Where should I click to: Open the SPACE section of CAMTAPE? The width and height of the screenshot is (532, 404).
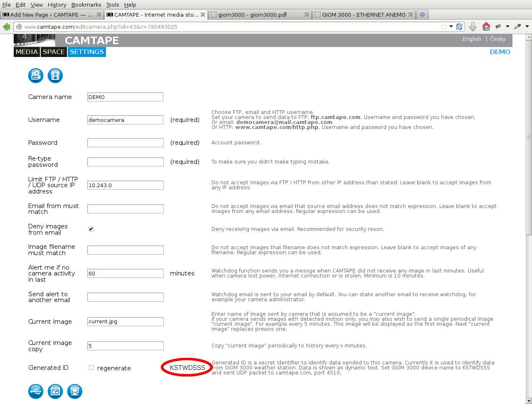(x=54, y=52)
